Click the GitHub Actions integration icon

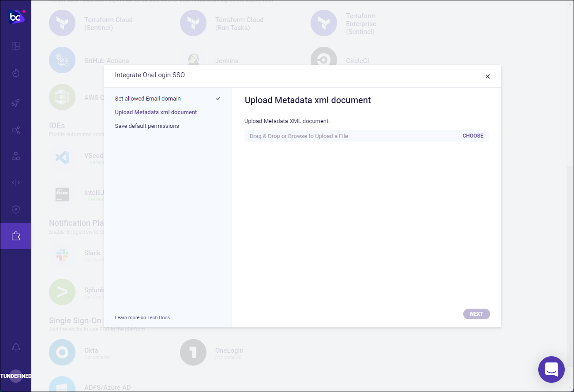[x=62, y=60]
